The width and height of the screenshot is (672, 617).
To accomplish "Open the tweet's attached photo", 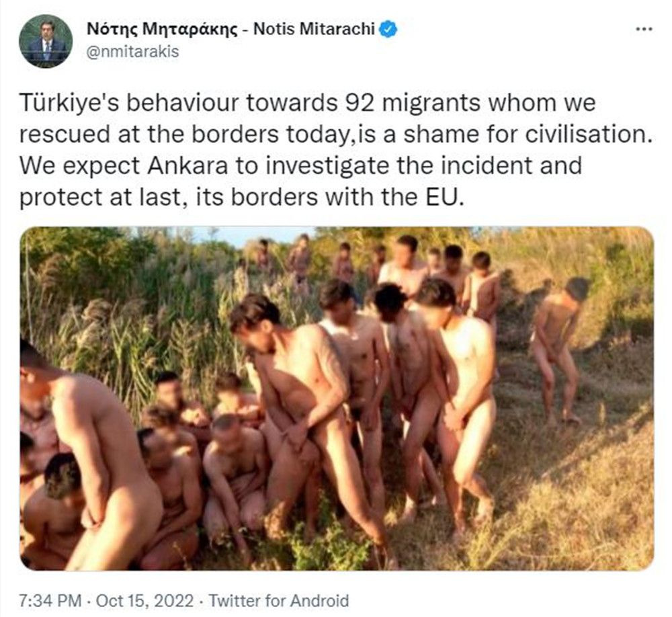I will (337, 399).
